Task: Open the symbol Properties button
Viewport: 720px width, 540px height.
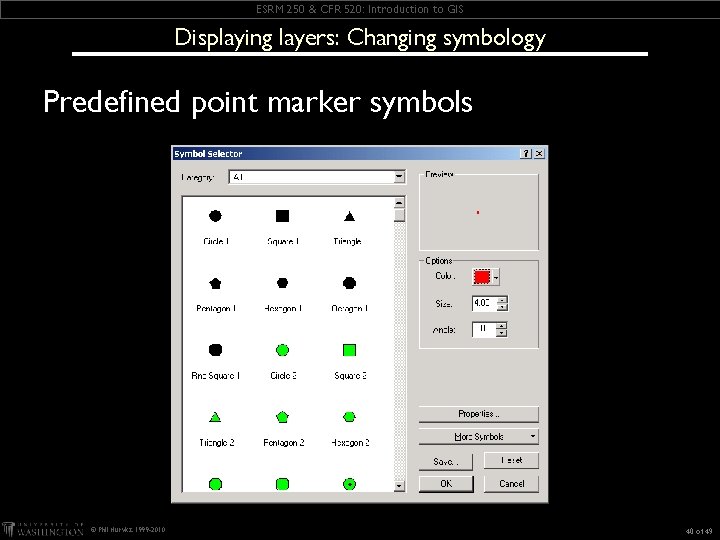Action: (478, 414)
